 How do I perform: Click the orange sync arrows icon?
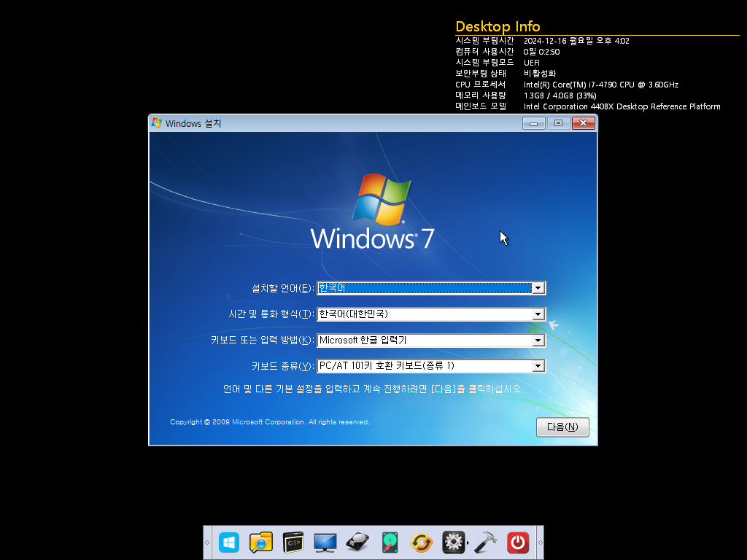coord(422,542)
